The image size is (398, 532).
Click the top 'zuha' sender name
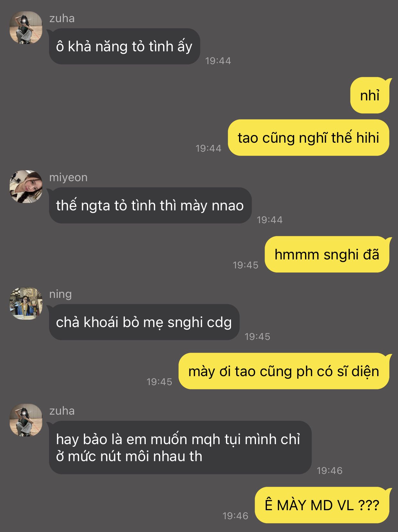point(62,18)
